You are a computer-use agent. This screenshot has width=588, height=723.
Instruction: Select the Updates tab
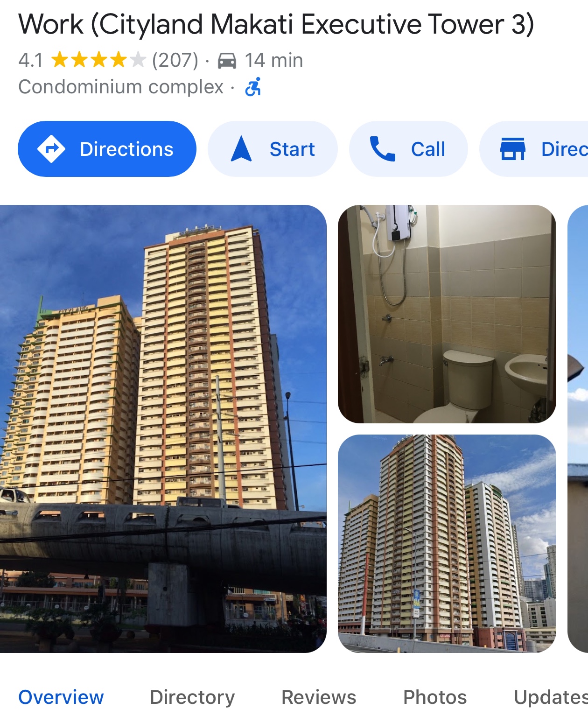(x=551, y=697)
